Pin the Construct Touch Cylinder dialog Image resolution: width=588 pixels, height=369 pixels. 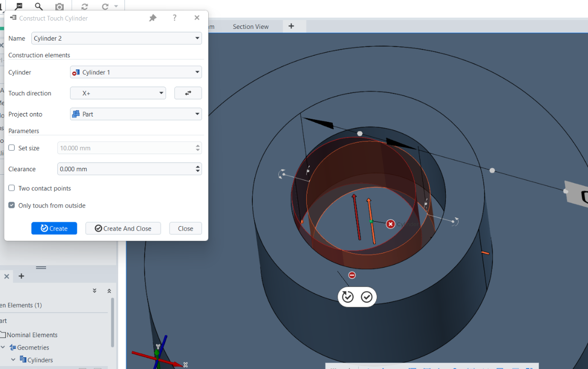click(153, 18)
